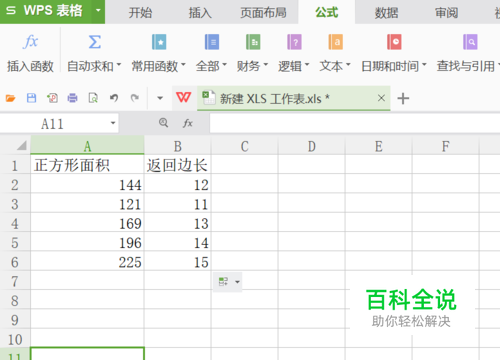Add a new document tab with plus
This screenshot has height=360, width=500.
[x=403, y=99]
